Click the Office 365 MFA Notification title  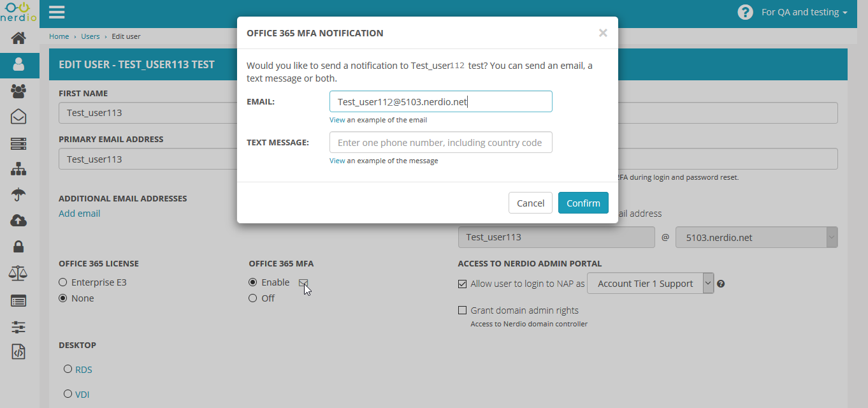(x=315, y=33)
